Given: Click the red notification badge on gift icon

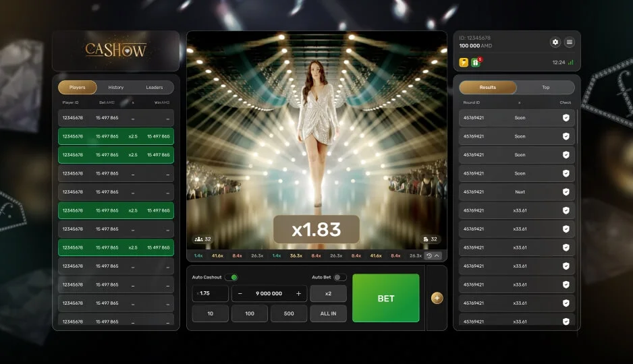Looking at the screenshot, I should tap(480, 59).
